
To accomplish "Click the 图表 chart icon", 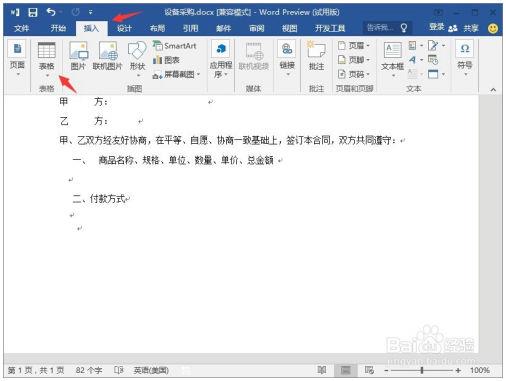I will tap(166, 60).
